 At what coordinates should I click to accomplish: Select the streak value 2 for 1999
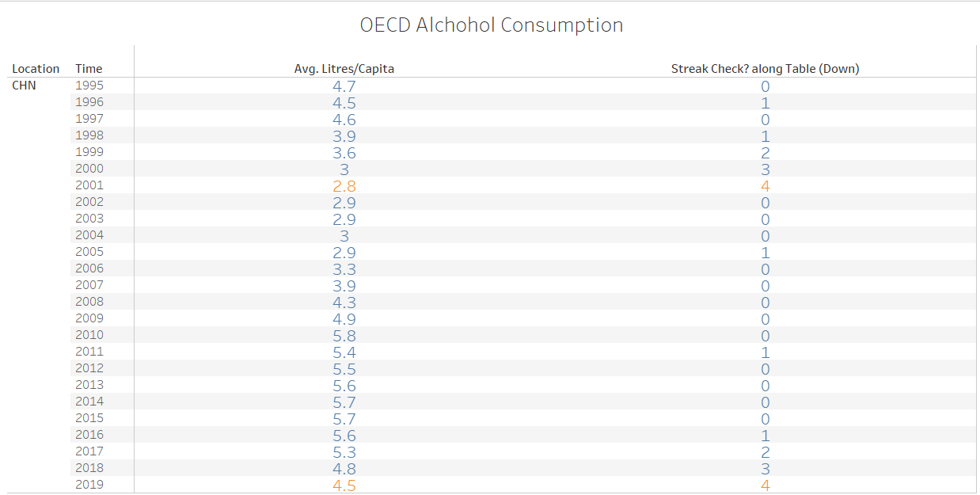pos(765,153)
